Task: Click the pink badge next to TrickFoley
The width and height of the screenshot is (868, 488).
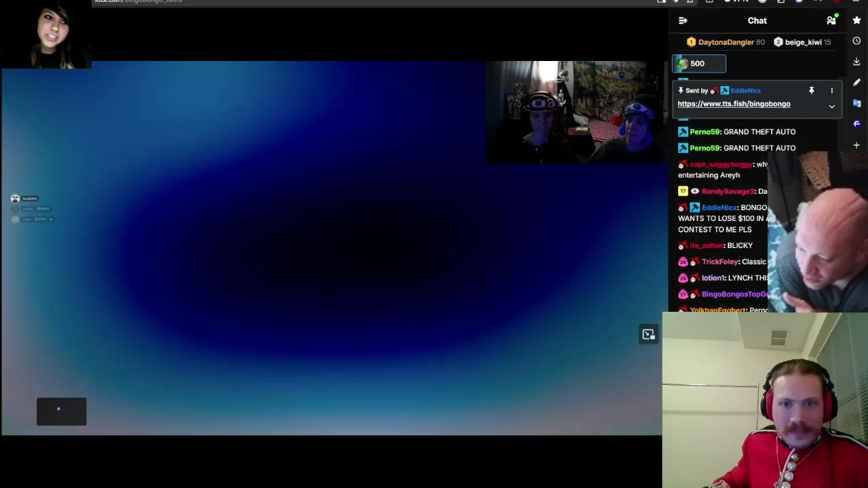Action: pos(683,262)
